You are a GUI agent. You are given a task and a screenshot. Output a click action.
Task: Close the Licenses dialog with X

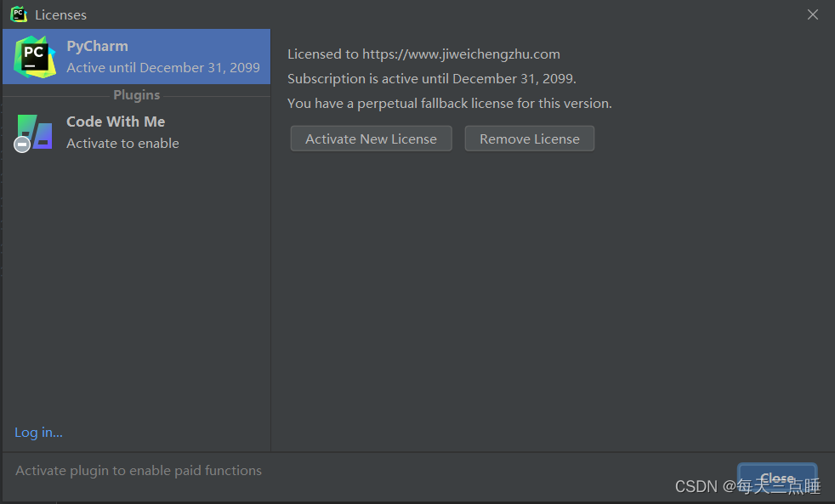812,15
